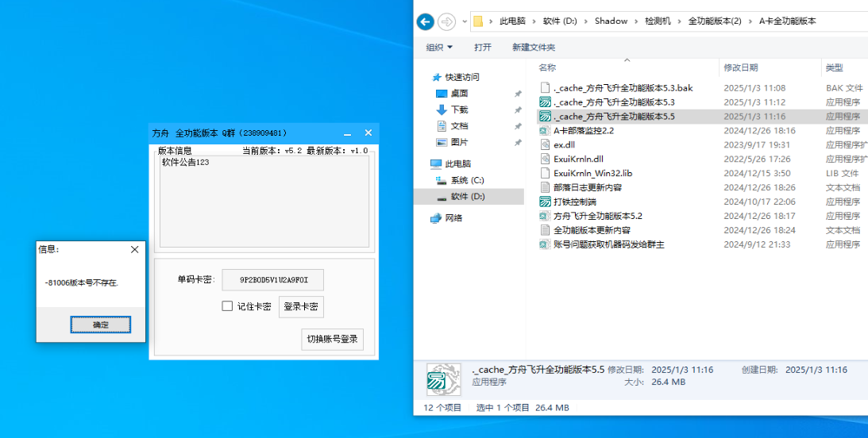Click 打开 in the Explorer command bar
This screenshot has width=868, height=438.
(483, 48)
